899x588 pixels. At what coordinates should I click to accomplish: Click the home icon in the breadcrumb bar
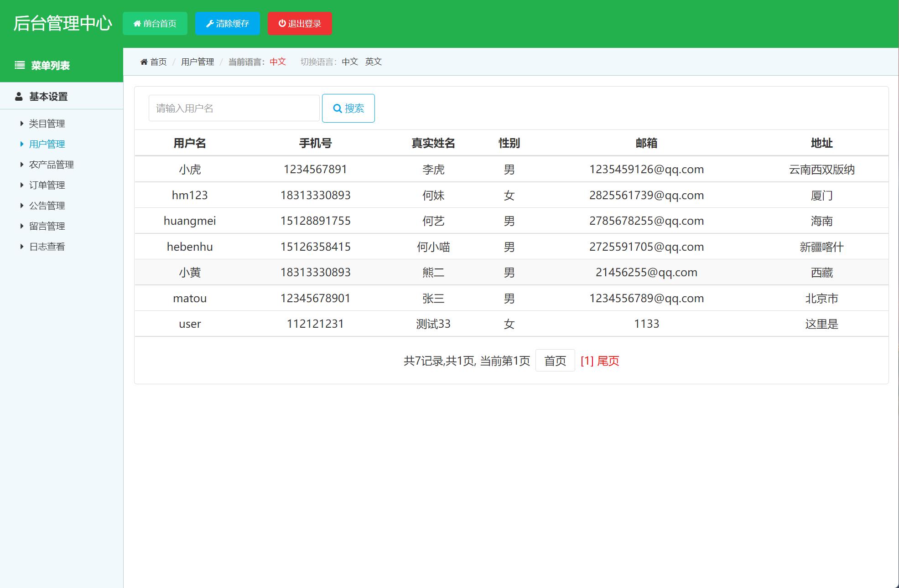tap(144, 62)
